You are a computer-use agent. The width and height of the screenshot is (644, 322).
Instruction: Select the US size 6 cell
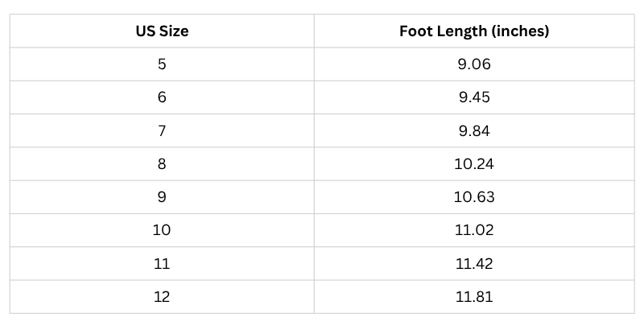pyautogui.click(x=162, y=97)
